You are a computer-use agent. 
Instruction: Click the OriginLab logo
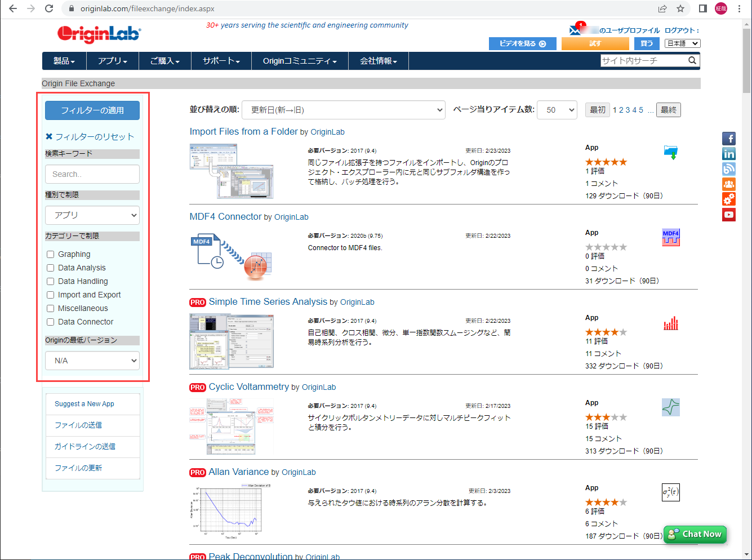pos(99,34)
